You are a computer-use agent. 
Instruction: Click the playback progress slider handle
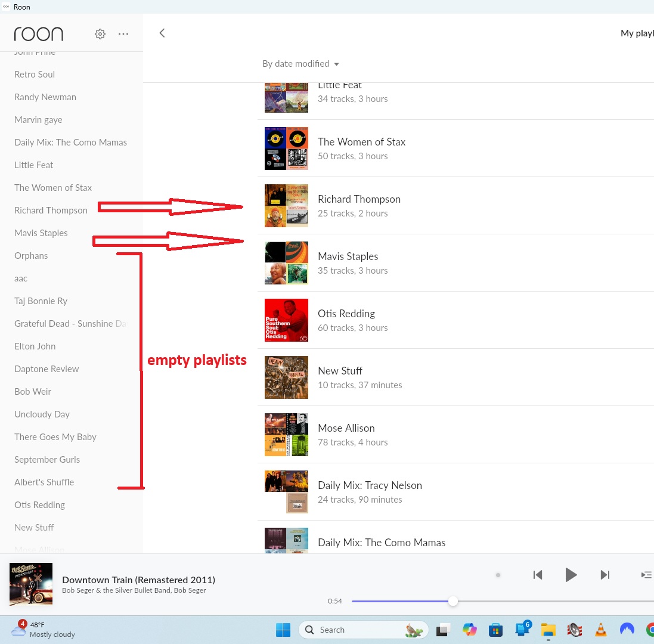click(x=453, y=601)
